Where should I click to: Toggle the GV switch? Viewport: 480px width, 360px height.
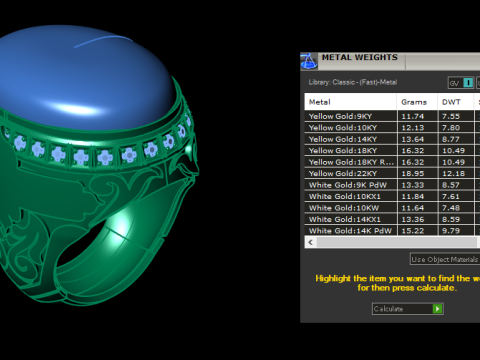(x=461, y=83)
